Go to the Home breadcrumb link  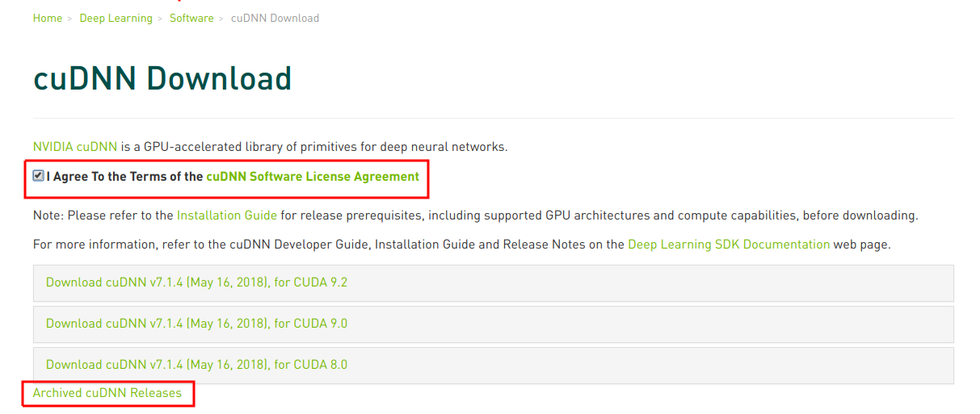47,18
